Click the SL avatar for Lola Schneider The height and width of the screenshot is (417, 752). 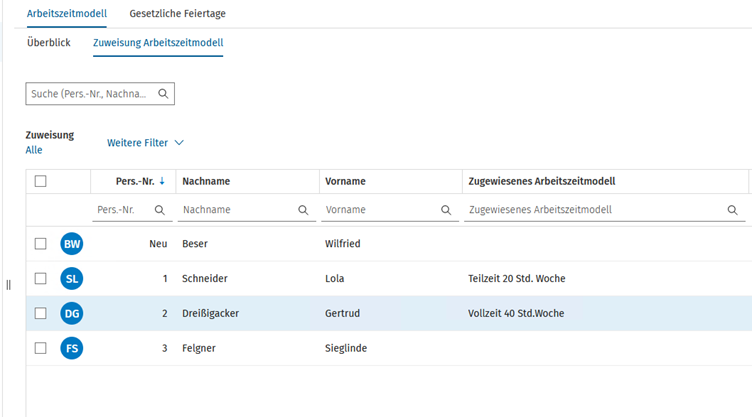[x=72, y=279]
